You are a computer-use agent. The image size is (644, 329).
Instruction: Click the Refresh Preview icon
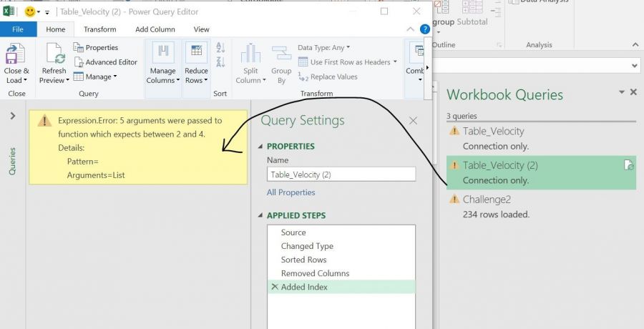click(55, 54)
